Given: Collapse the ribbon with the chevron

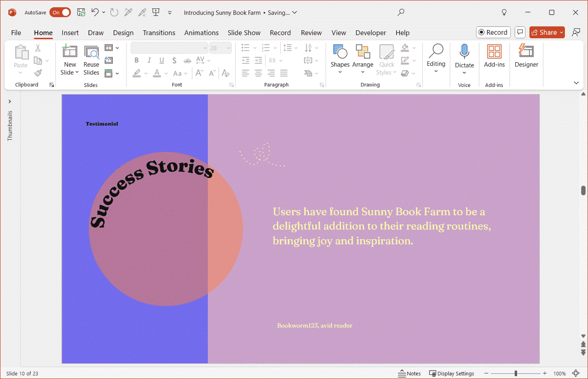Looking at the screenshot, I should 576,83.
